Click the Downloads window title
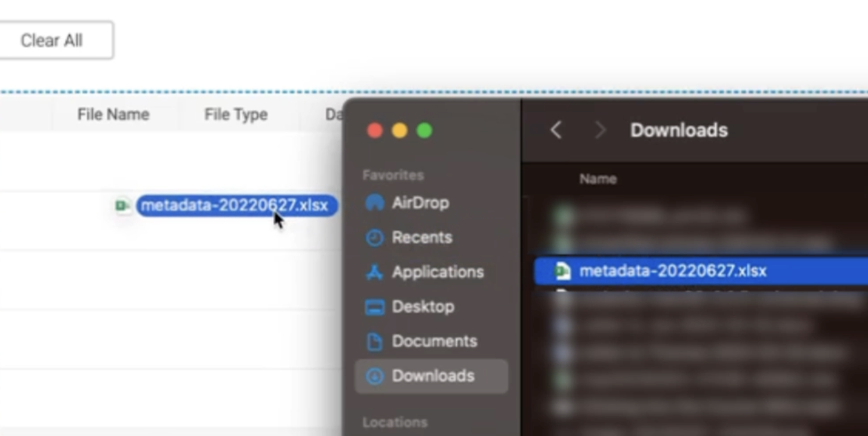 point(679,130)
